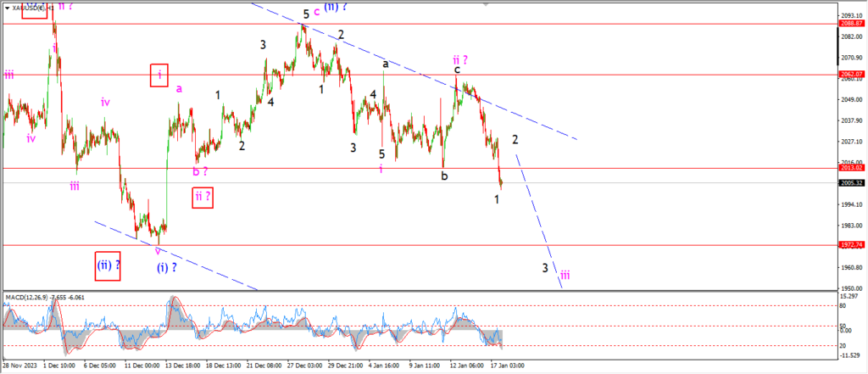Click the magenta 'b ?' wave label
The image size is (868, 374).
point(202,172)
